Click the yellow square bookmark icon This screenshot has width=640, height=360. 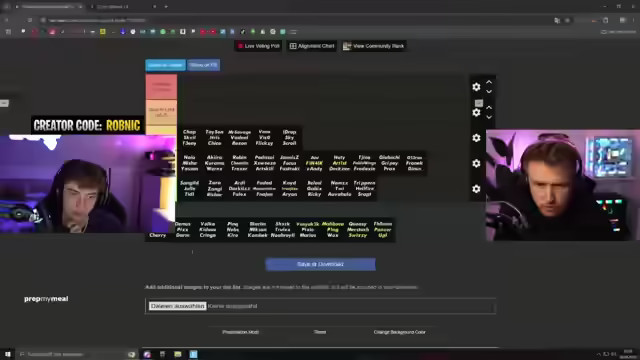click(x=103, y=31)
